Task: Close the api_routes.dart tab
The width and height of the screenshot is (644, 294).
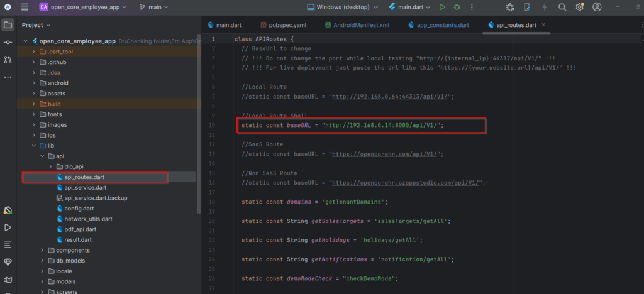Action: tap(543, 25)
